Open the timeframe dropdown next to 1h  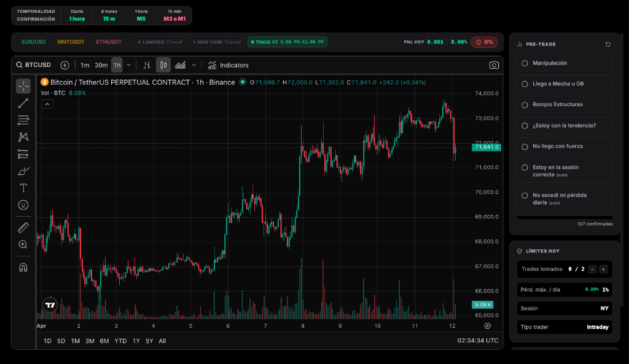tap(129, 64)
